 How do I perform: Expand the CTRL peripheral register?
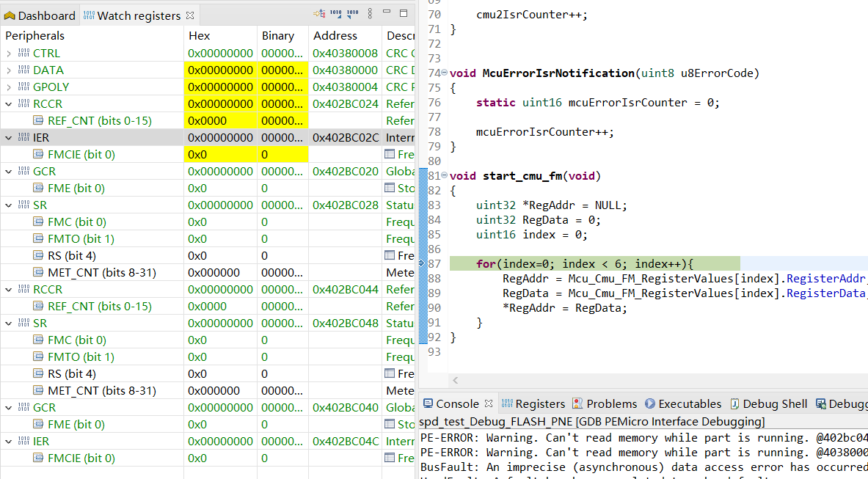pyautogui.click(x=7, y=53)
